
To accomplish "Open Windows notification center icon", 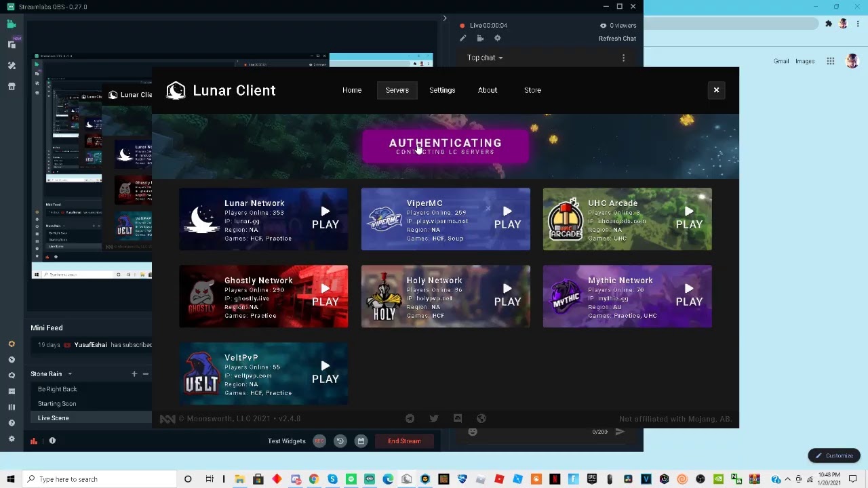I will click(853, 479).
